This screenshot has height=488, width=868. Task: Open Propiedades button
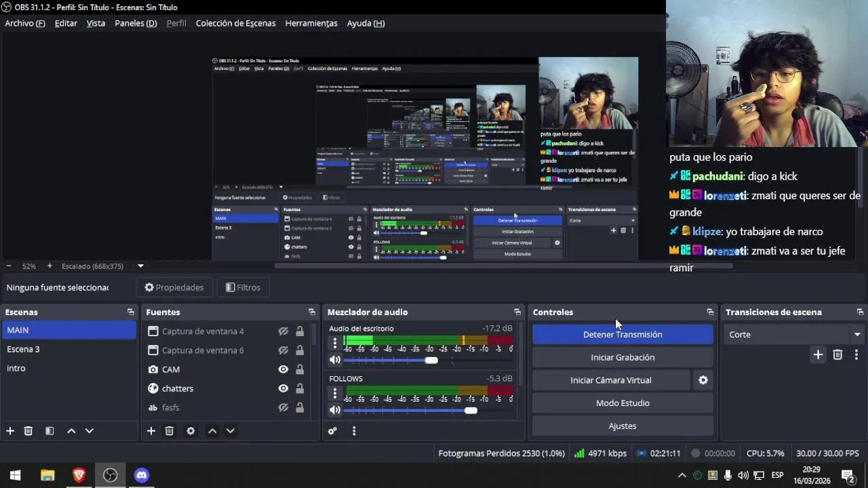174,287
